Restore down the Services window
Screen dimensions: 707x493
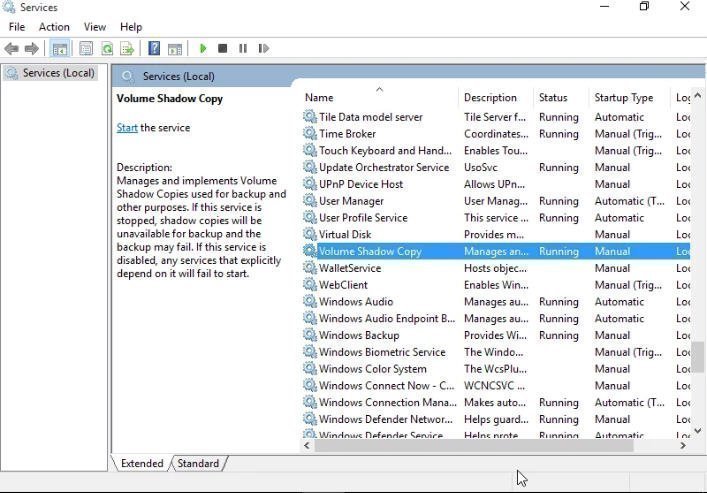pos(644,6)
